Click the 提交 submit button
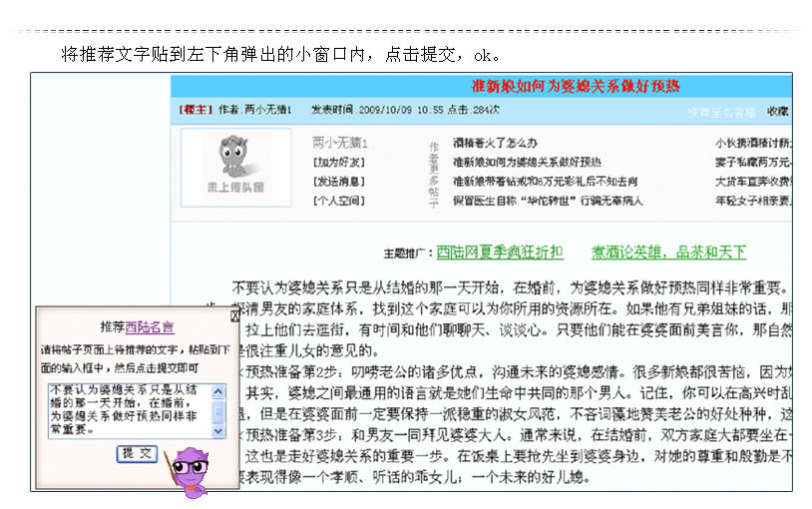 coord(137,453)
